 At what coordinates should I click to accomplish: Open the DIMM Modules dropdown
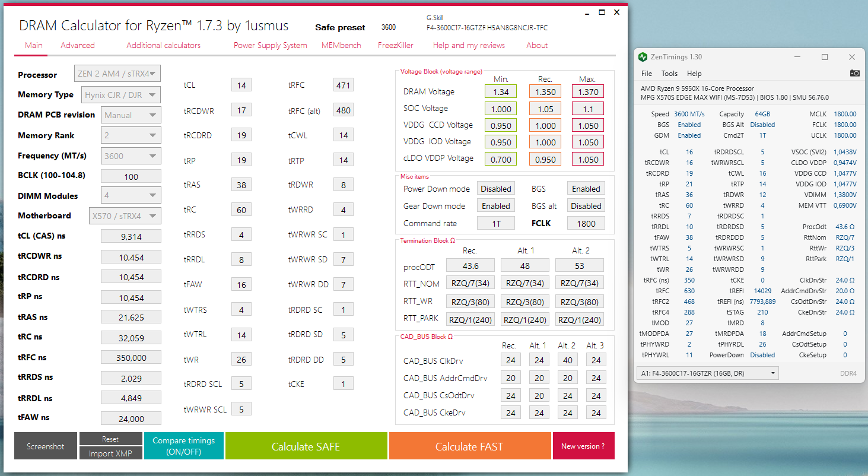[x=131, y=195]
